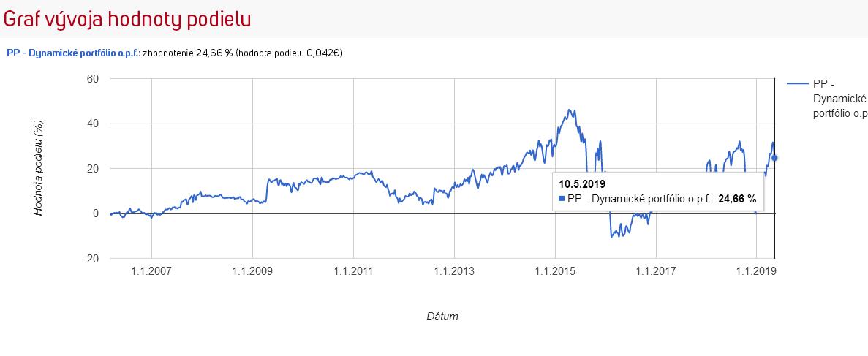Click the 1.1.2019 date axis label
The width and height of the screenshot is (868, 356).
757,271
